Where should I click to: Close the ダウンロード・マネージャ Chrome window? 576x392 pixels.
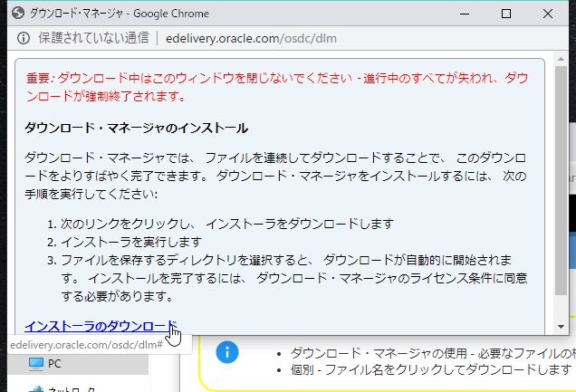point(548,14)
